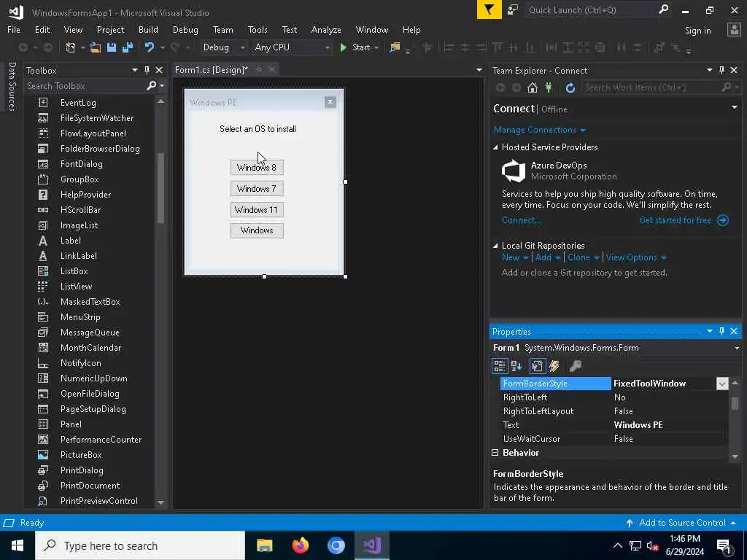Click the Select an OS to install label
This screenshot has width=747, height=560.
258,129
